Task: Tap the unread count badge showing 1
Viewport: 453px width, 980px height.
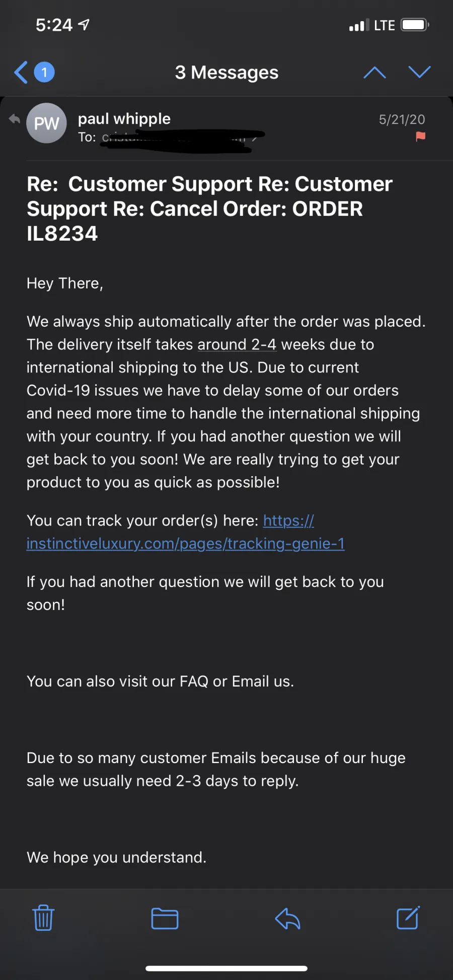Action: (x=44, y=72)
